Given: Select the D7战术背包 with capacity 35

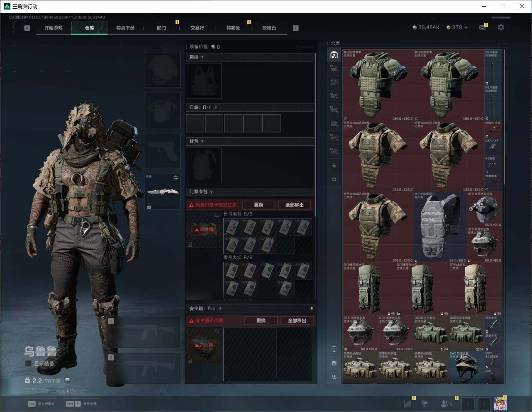Looking at the screenshot, I should 476,289.
